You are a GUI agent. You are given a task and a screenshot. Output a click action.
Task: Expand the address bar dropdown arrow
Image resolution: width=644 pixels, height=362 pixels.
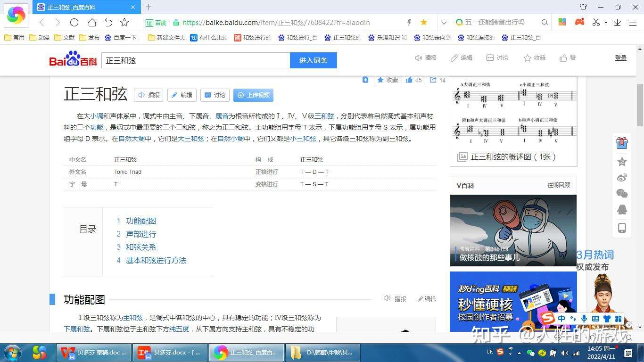click(444, 22)
